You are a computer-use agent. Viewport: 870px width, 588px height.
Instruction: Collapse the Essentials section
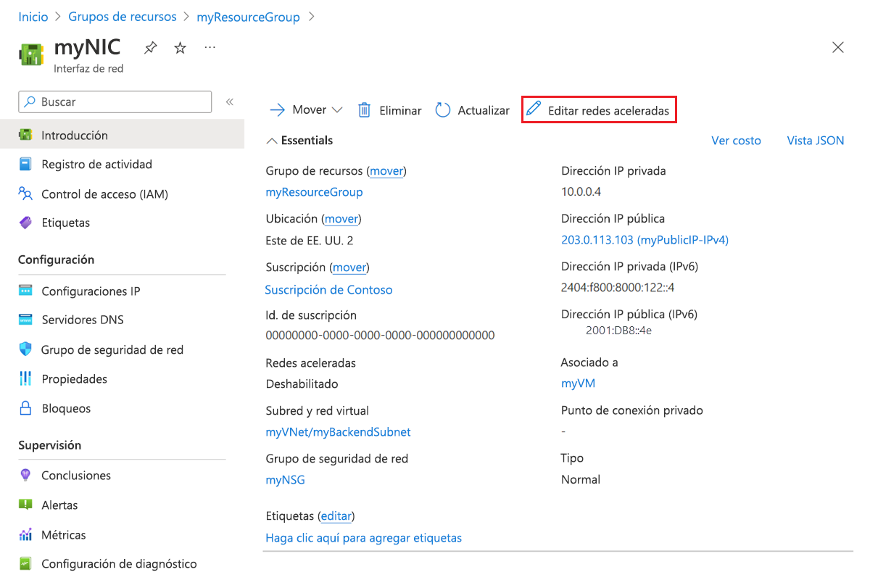click(x=272, y=141)
